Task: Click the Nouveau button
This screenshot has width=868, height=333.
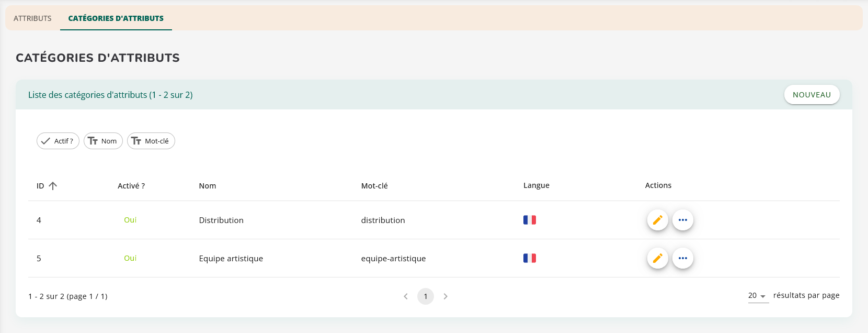Action: click(812, 95)
